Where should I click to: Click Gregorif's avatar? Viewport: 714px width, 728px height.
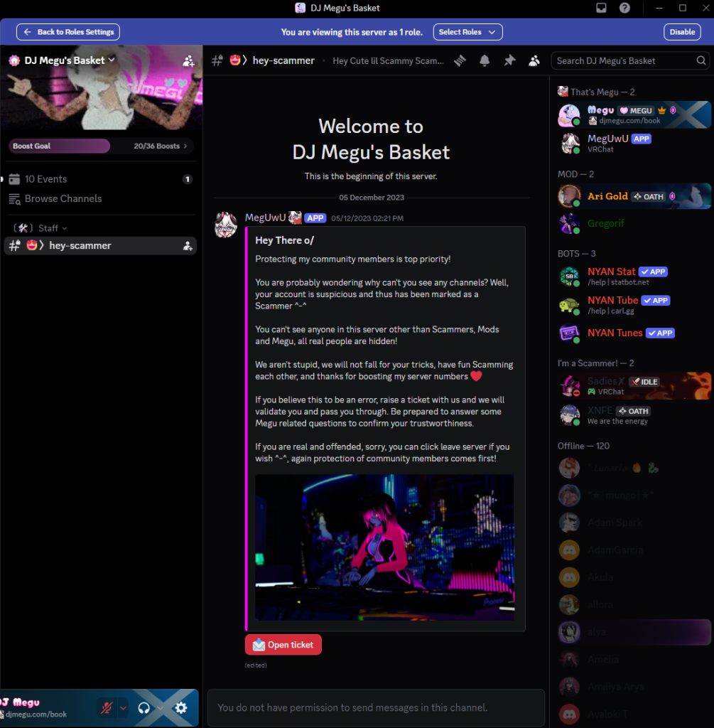coord(569,224)
